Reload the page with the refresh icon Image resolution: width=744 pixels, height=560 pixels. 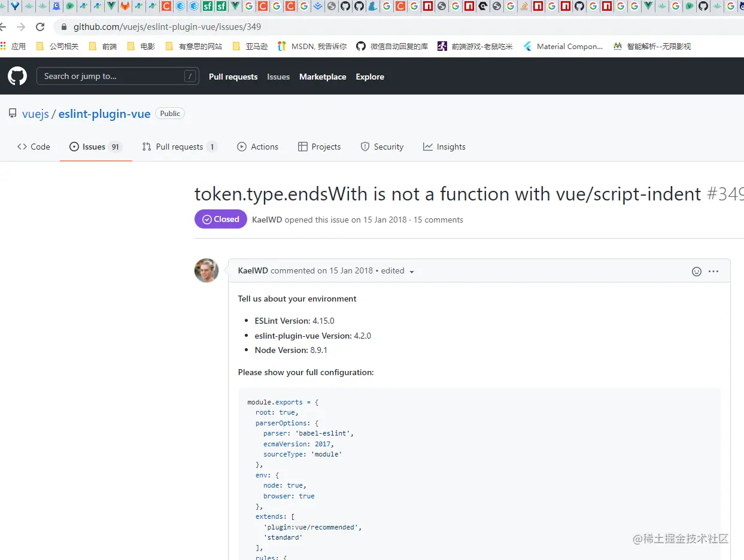click(40, 26)
